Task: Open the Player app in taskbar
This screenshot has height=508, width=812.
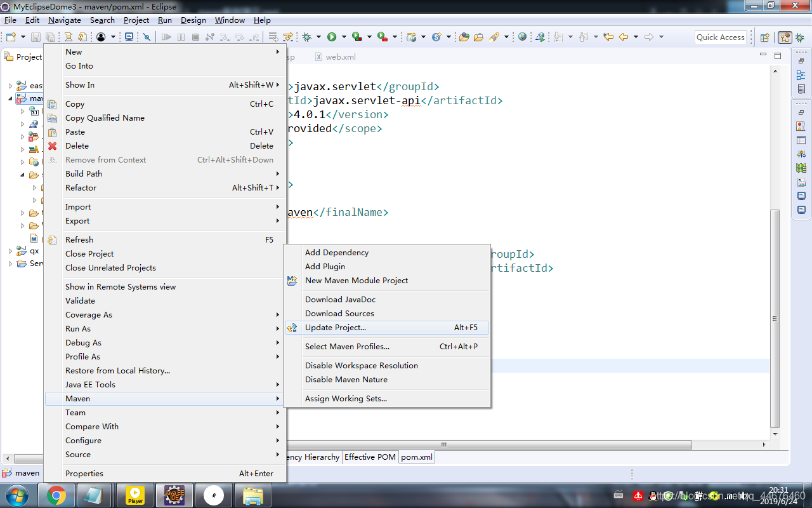Action: (135, 495)
